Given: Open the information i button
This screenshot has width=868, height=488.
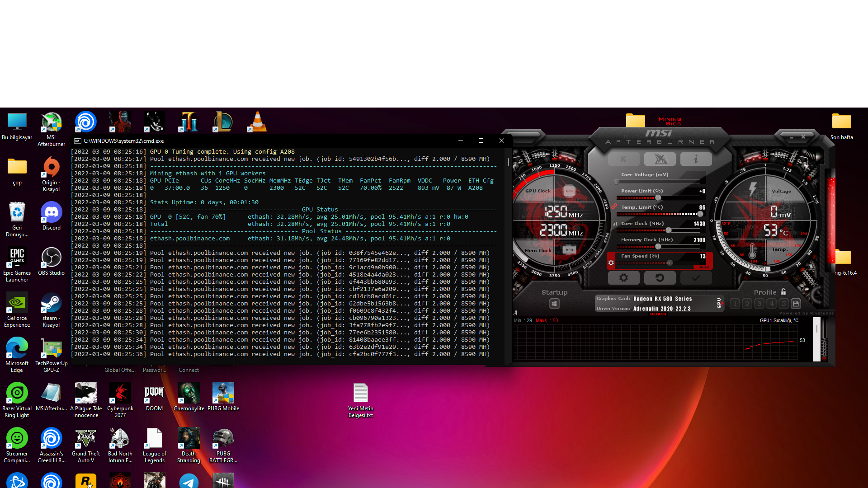Looking at the screenshot, I should point(696,159).
